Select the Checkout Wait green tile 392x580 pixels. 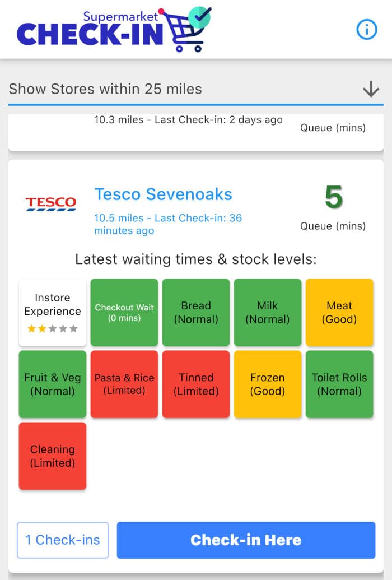[x=124, y=313]
